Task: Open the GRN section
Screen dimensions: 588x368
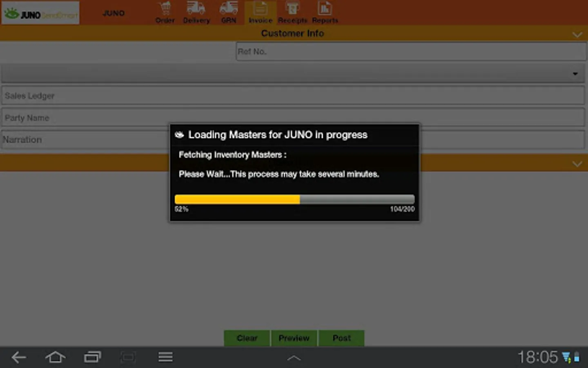Action: point(229,13)
